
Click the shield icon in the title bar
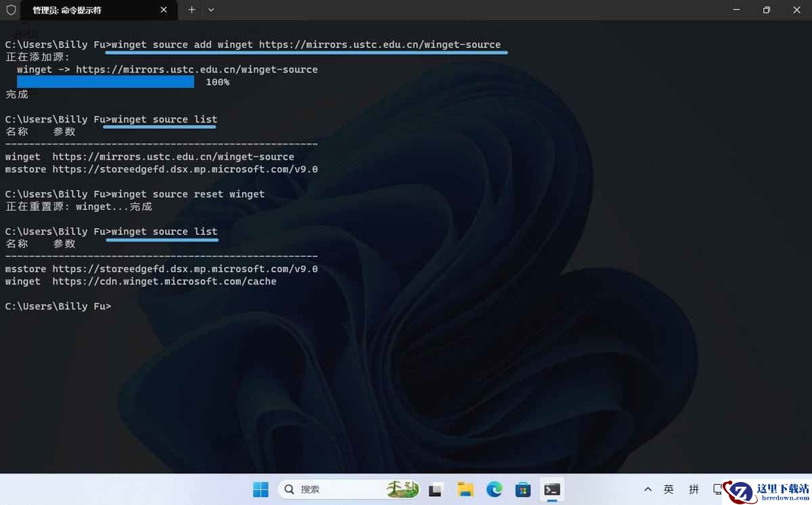pos(10,10)
